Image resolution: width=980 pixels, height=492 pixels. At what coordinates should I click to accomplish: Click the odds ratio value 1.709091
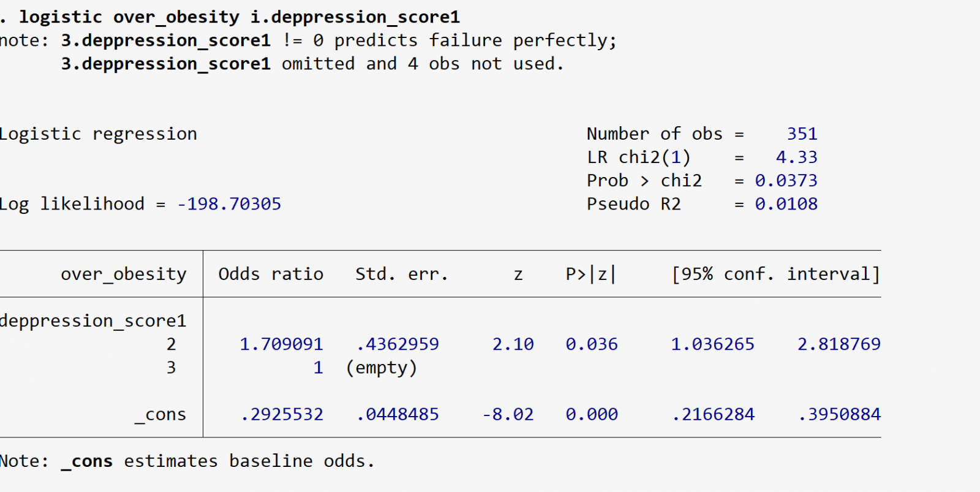click(x=281, y=344)
